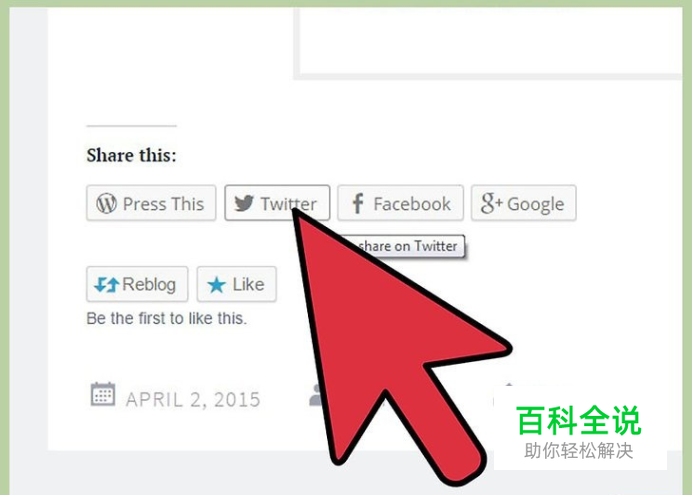Share the post via Press This

click(151, 203)
